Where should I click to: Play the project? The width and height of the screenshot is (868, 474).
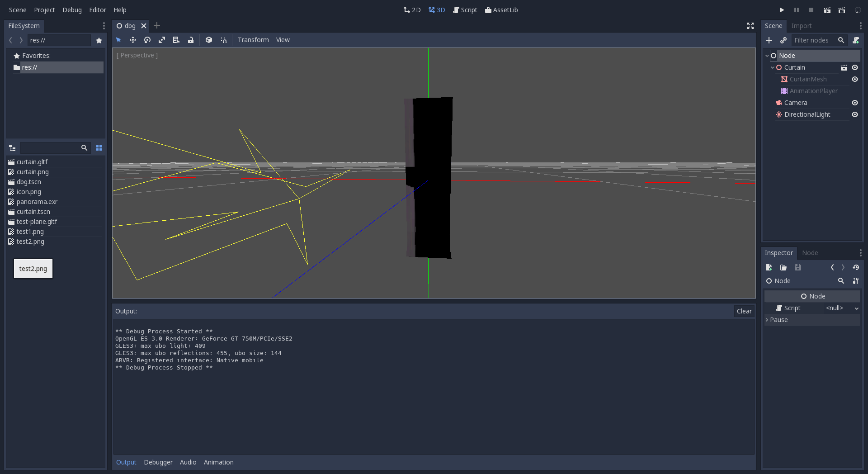tap(782, 10)
